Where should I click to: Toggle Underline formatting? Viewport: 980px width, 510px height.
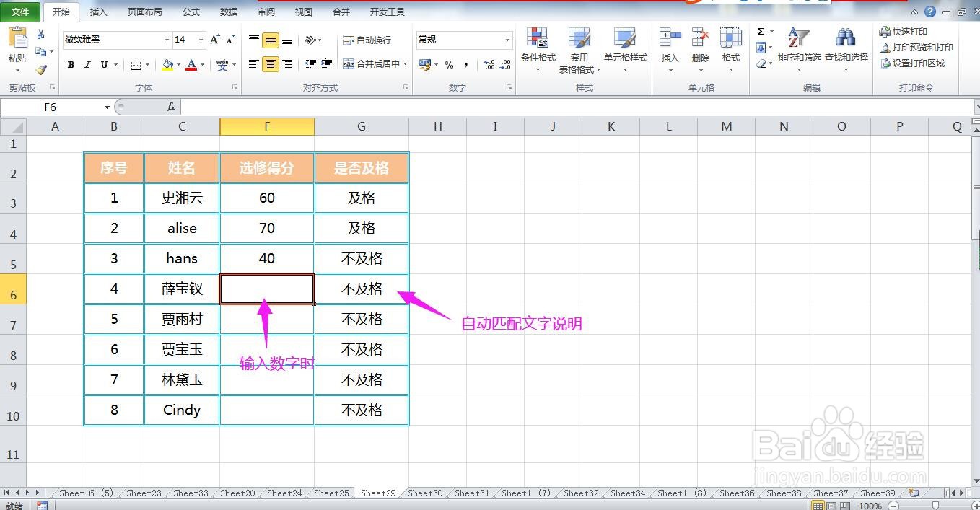[104, 65]
